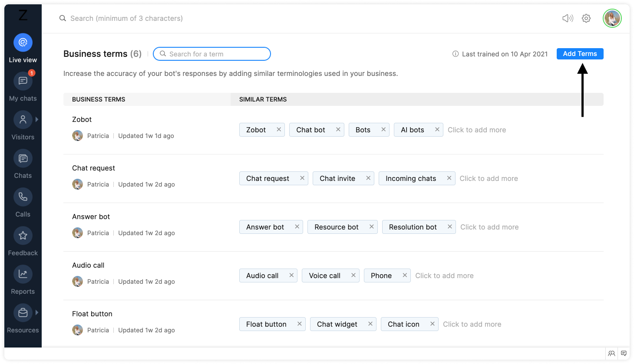
Task: Open the user profile avatar menu
Action: coord(612,18)
